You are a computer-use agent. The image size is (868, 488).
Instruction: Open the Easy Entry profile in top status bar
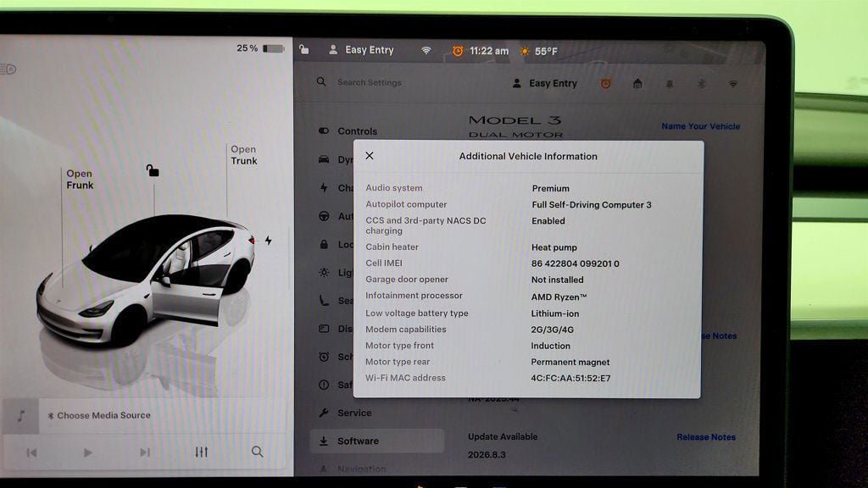(361, 50)
